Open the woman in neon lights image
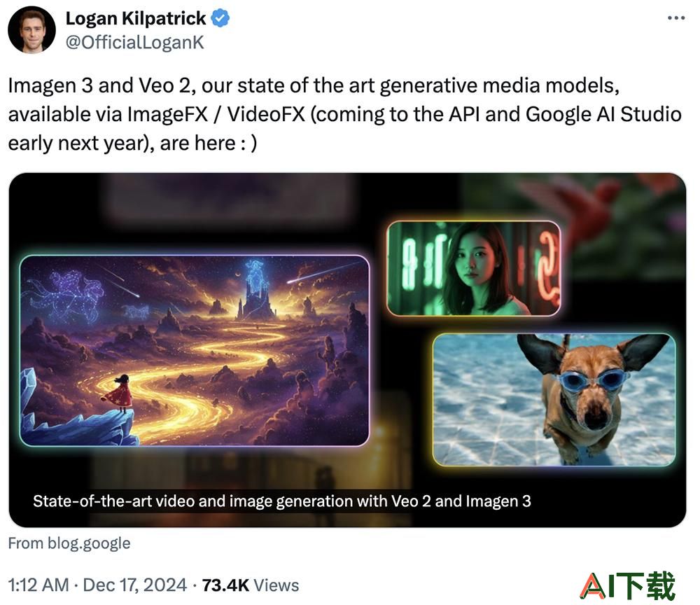700x605 pixels. pyautogui.click(x=474, y=268)
